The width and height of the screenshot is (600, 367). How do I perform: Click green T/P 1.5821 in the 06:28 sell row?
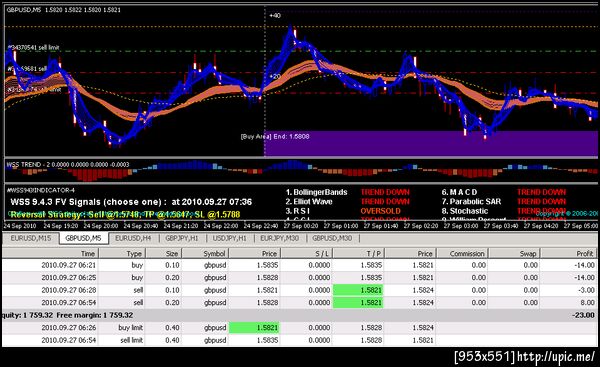(x=358, y=290)
